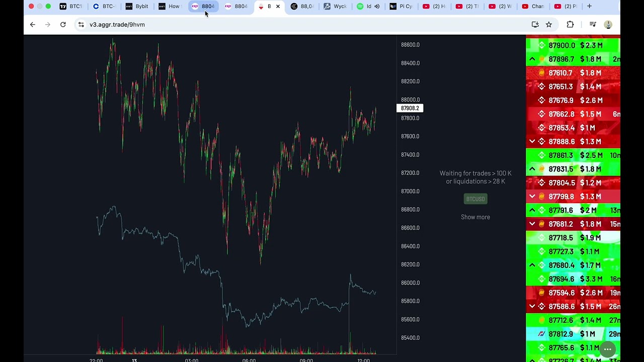This screenshot has width=644, height=362.
Task: Collapse the 87896.7 trade row with its up chevron
Action: (x=532, y=59)
